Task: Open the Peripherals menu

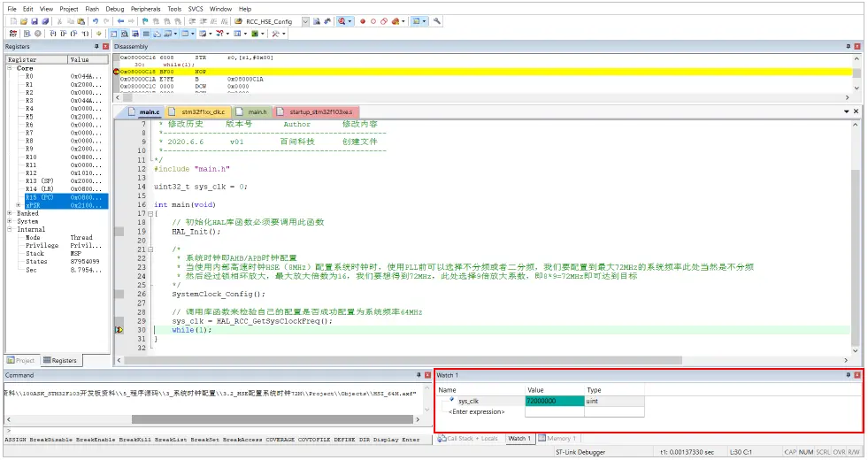Action: coord(146,9)
